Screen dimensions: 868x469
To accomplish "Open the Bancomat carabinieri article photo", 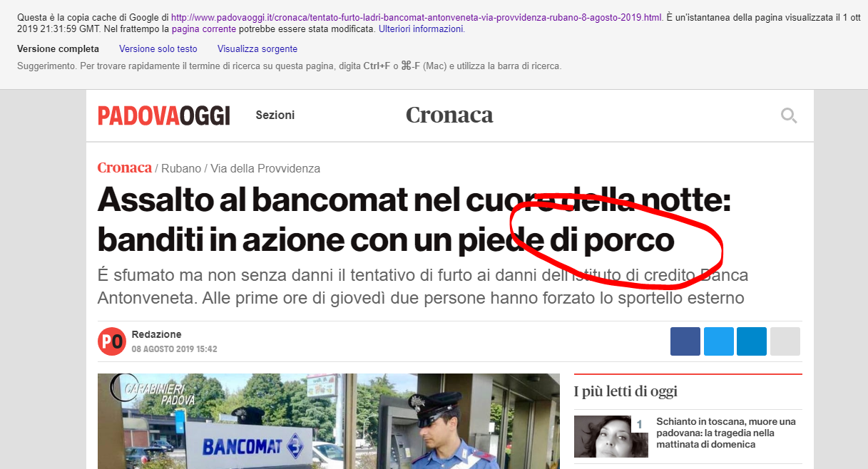I will (x=329, y=421).
